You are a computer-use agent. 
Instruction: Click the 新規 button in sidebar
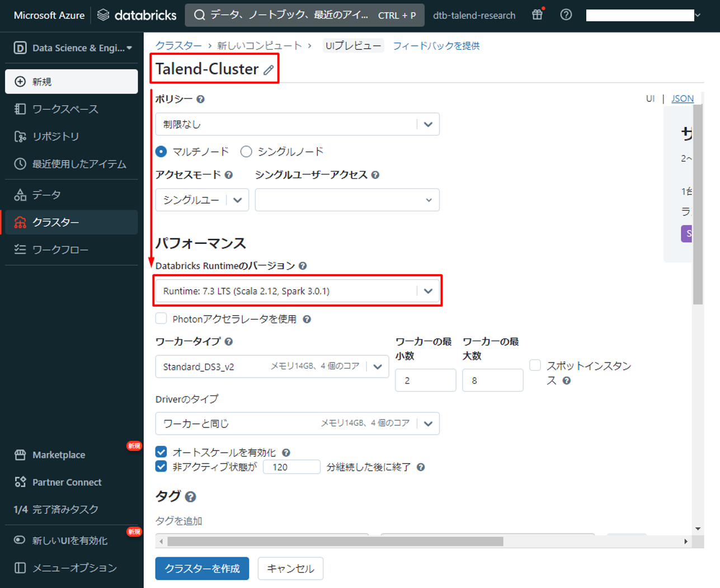[72, 82]
